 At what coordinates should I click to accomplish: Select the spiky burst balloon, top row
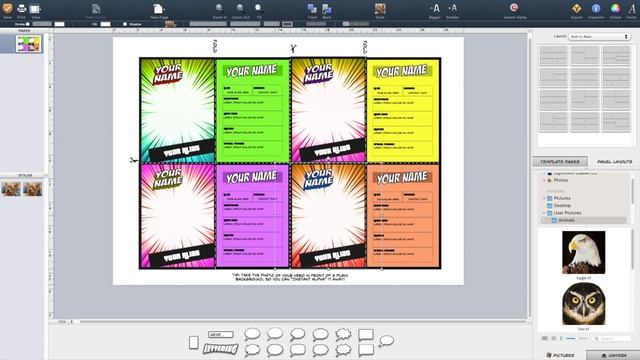pos(343,334)
